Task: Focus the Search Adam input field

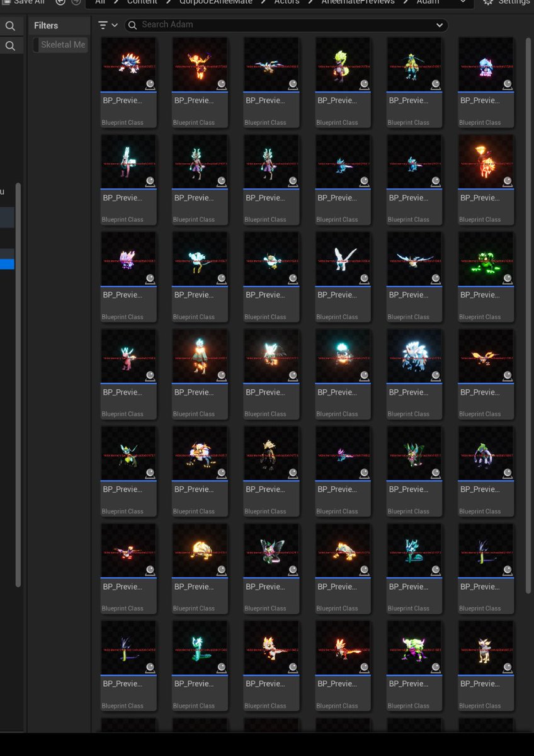Action: point(287,25)
